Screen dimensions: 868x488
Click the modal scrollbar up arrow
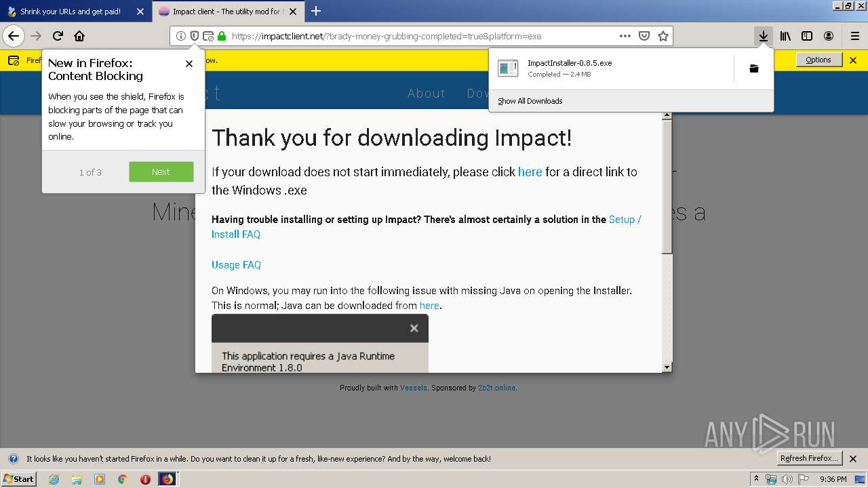click(667, 115)
